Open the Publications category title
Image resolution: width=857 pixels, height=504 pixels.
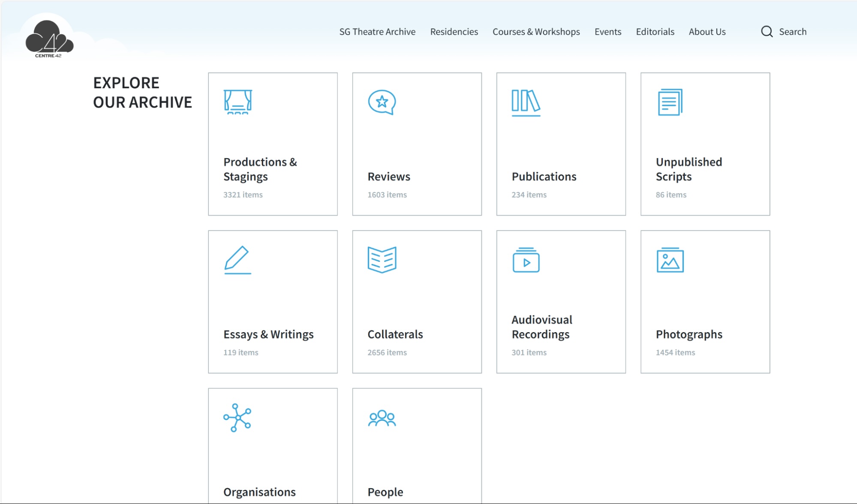pyautogui.click(x=544, y=177)
